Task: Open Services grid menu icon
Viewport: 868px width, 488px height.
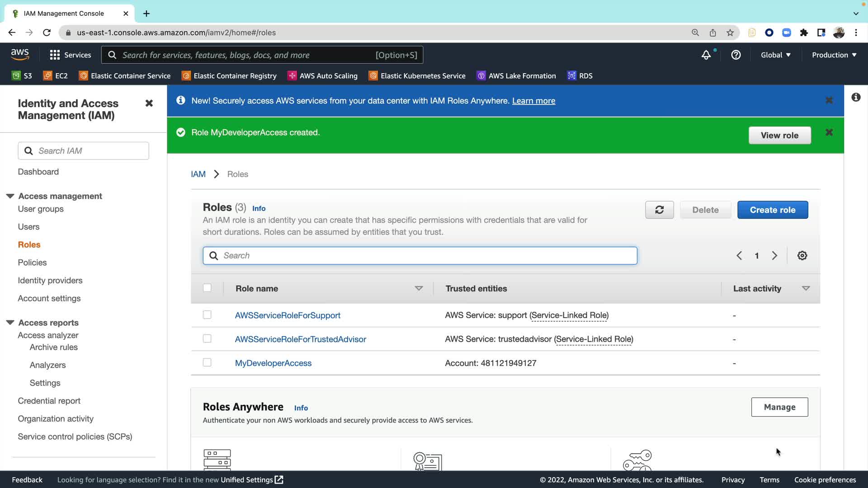Action: pos(55,55)
